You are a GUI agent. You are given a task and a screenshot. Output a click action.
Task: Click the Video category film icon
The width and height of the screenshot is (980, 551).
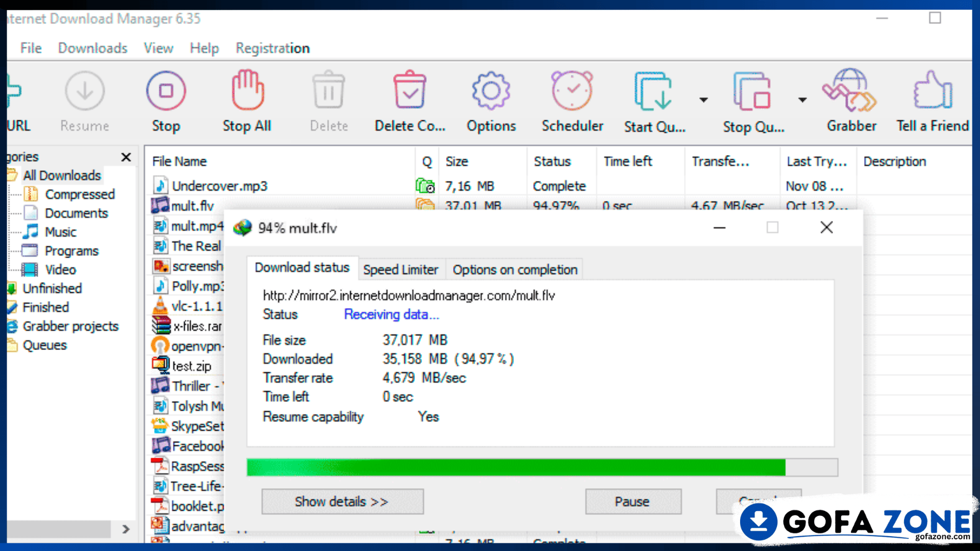tap(30, 269)
